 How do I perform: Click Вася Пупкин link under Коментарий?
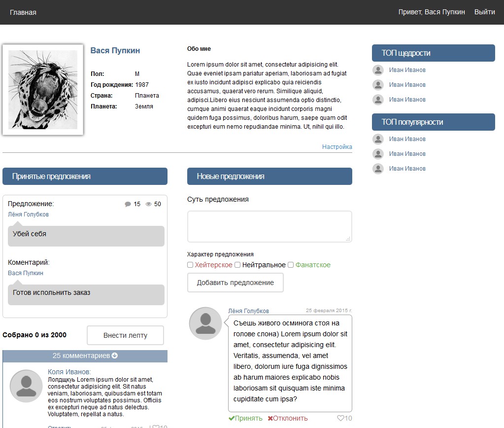click(26, 273)
